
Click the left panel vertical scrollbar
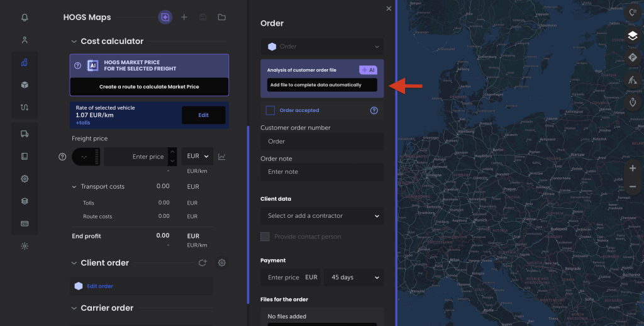248,215
